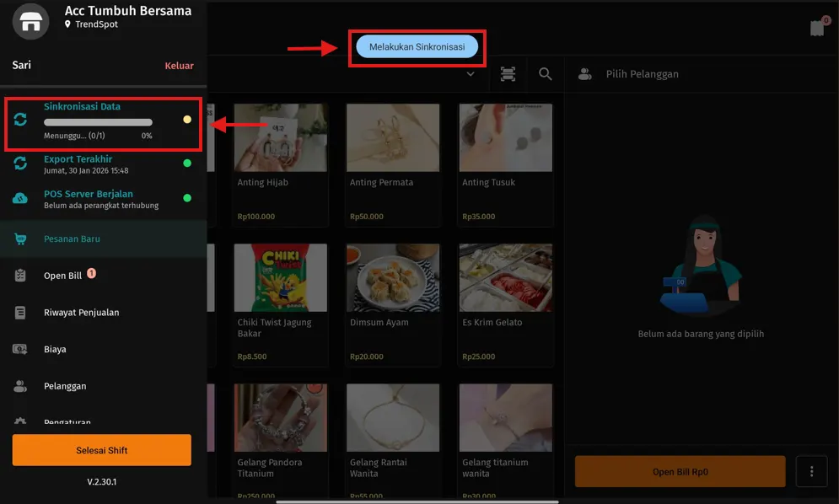This screenshot has height=504, width=839.
Task: Open the barcode scanner icon
Action: 508,74
